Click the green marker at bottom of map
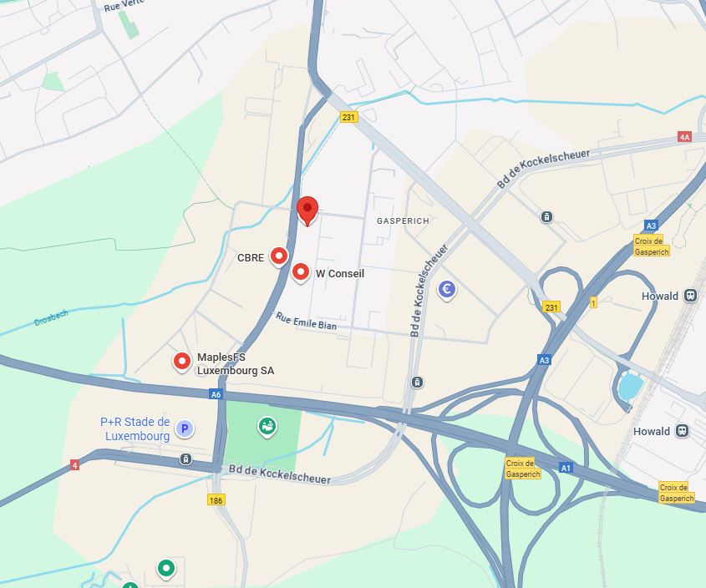The image size is (706, 588). pyautogui.click(x=165, y=569)
